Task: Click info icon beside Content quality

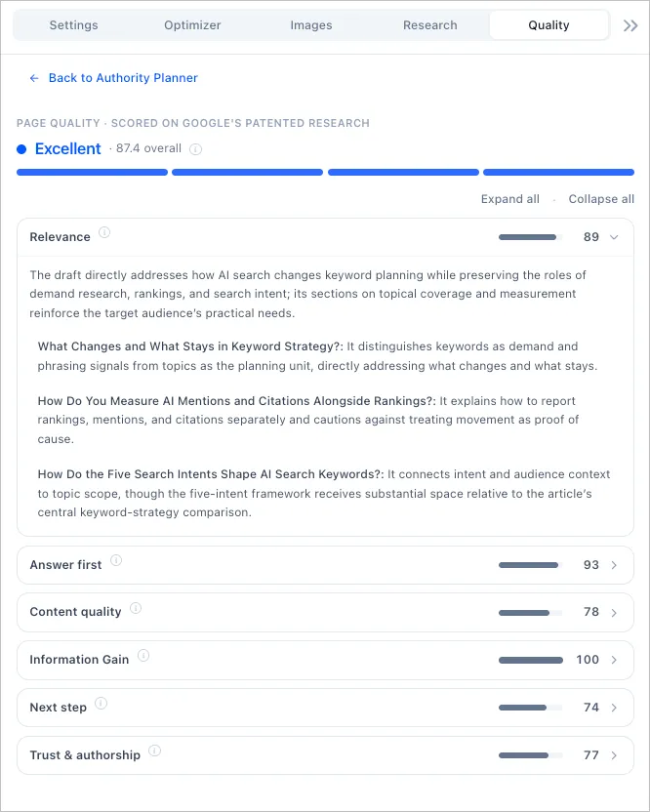Action: [136, 608]
